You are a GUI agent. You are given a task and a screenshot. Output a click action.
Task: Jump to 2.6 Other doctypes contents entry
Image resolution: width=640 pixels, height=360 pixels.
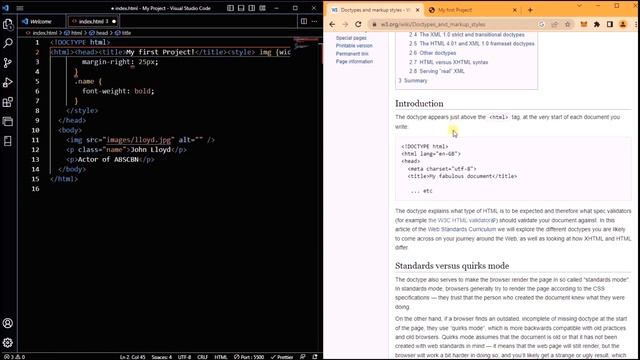click(x=433, y=53)
